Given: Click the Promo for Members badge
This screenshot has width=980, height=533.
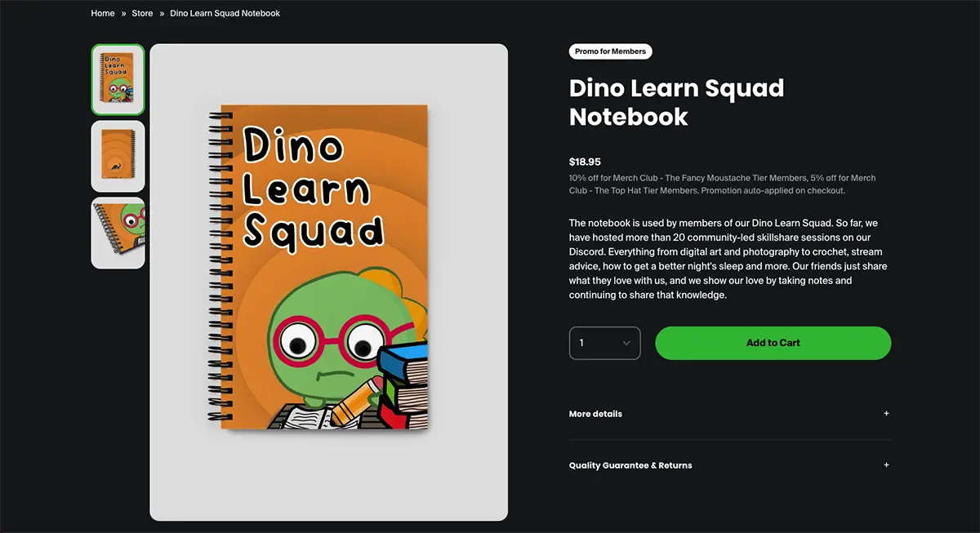Looking at the screenshot, I should coord(610,51).
